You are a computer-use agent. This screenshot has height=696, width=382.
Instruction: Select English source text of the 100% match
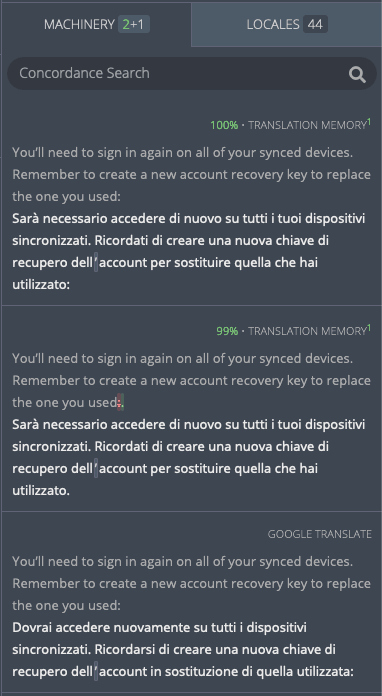click(191, 174)
